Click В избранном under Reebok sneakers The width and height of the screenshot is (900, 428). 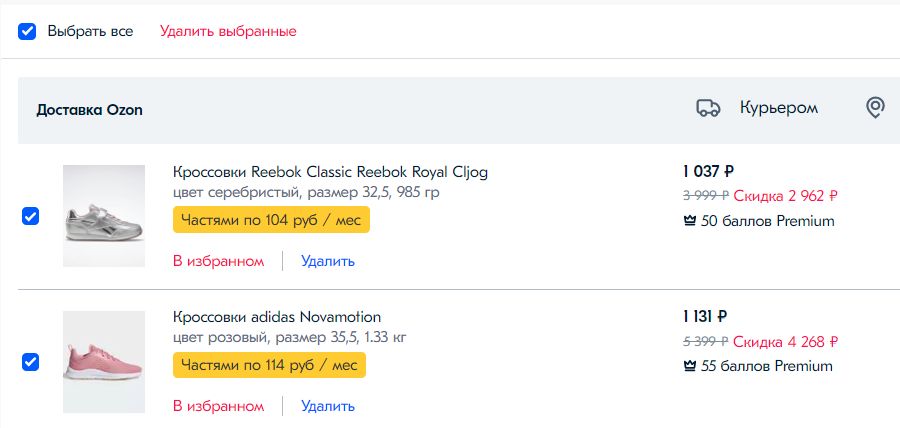click(218, 261)
